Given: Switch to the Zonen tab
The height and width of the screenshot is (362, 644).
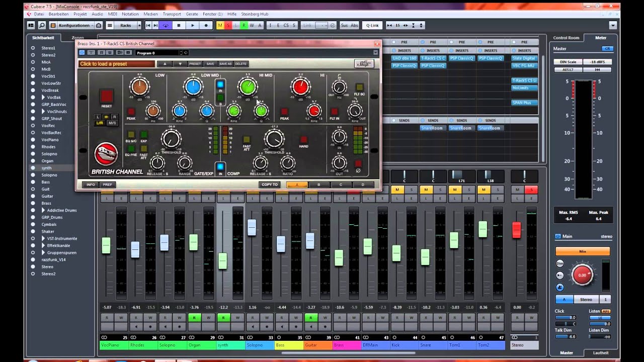Looking at the screenshot, I should point(77,38).
